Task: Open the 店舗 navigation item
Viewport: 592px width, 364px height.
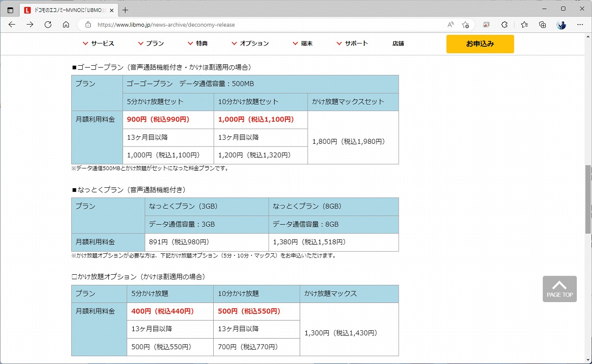Action: [x=398, y=43]
